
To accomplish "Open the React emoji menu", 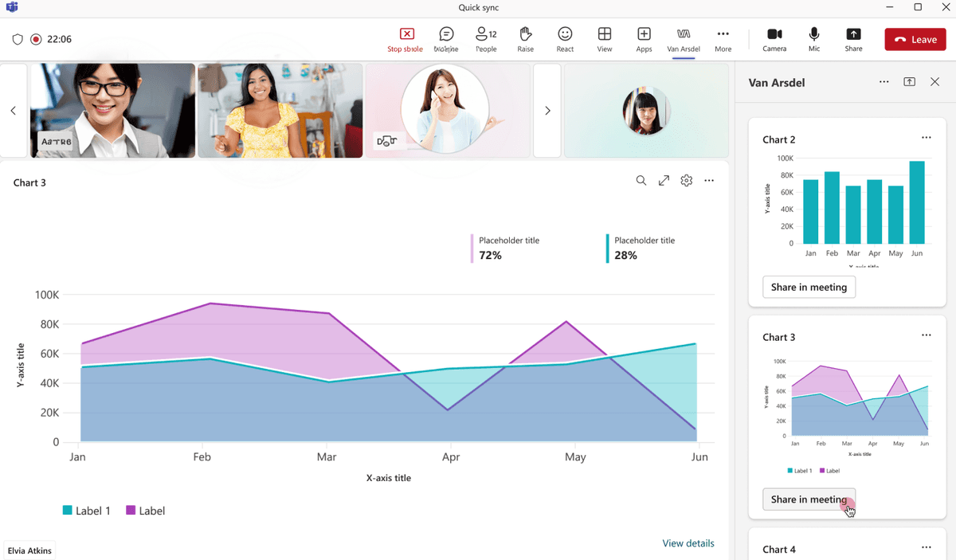I will (565, 39).
